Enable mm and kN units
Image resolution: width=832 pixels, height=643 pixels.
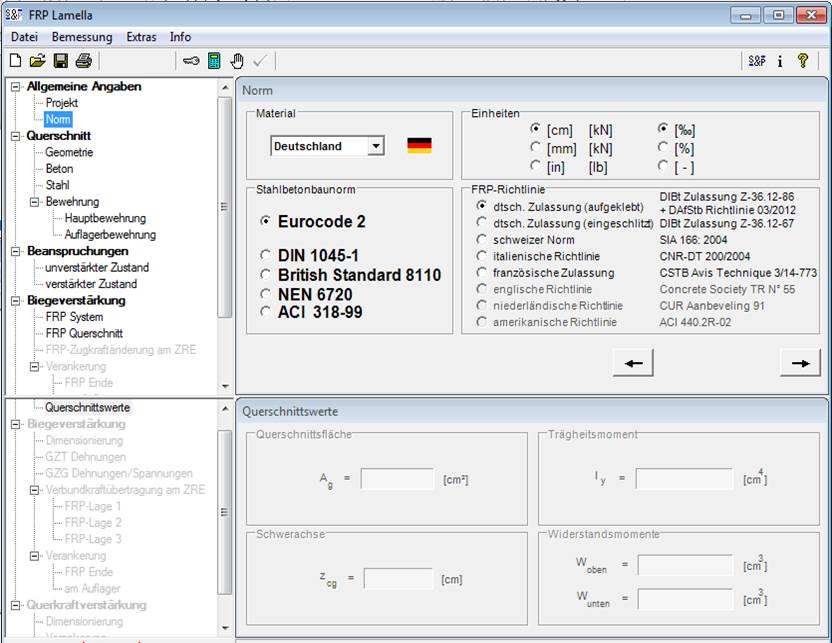[x=536, y=145]
